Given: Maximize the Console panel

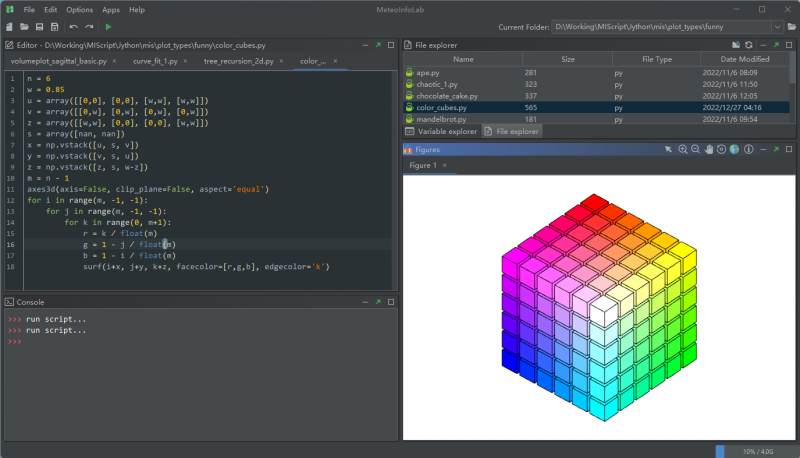Looking at the screenshot, I should click(390, 301).
